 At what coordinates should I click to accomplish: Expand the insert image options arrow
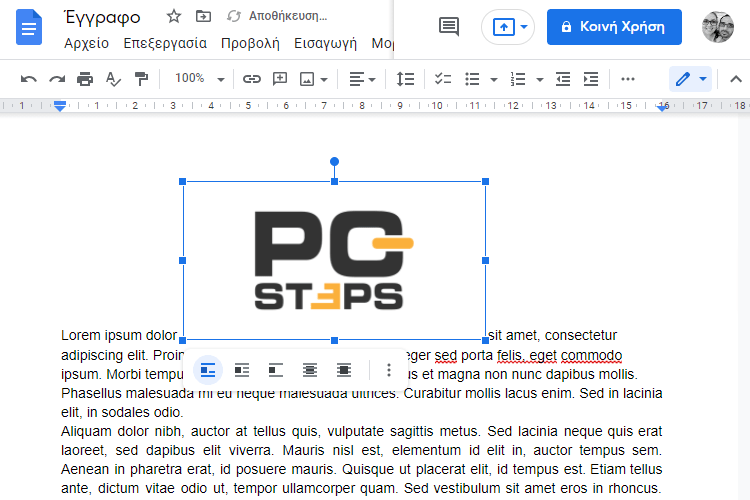pos(324,79)
